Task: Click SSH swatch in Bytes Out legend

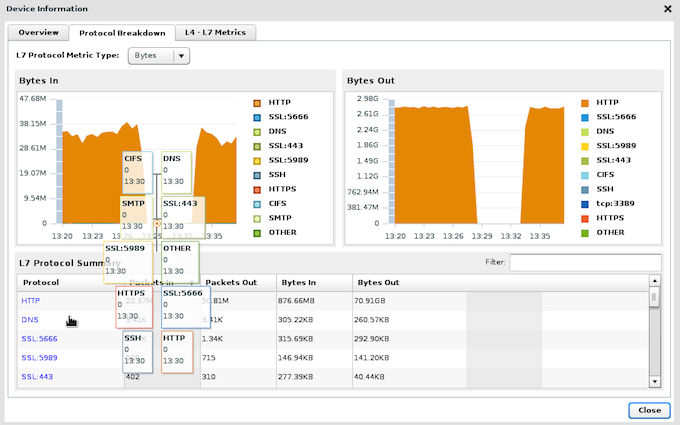Action: pos(585,190)
